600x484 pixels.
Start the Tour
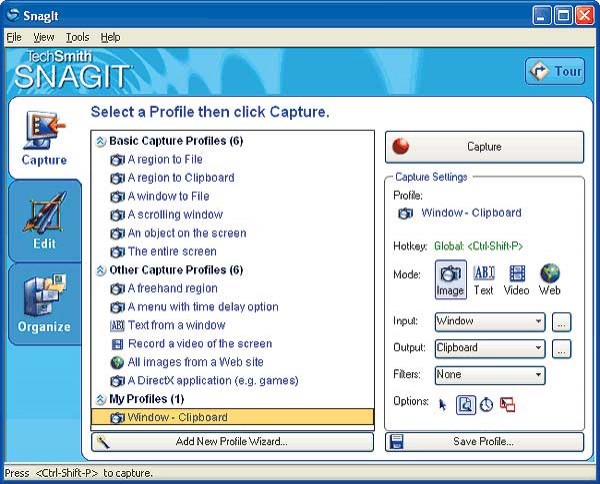point(555,71)
